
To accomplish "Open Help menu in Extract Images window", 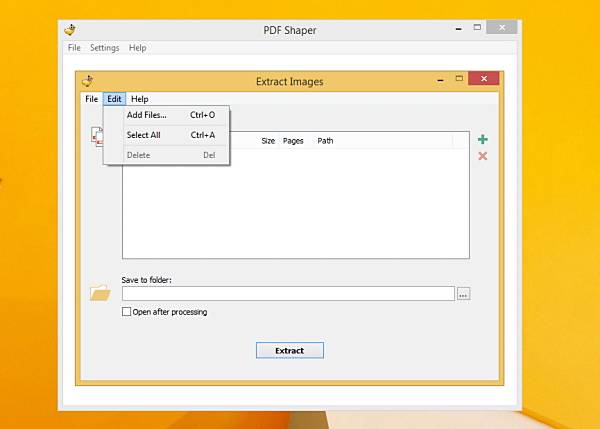I will 140,99.
